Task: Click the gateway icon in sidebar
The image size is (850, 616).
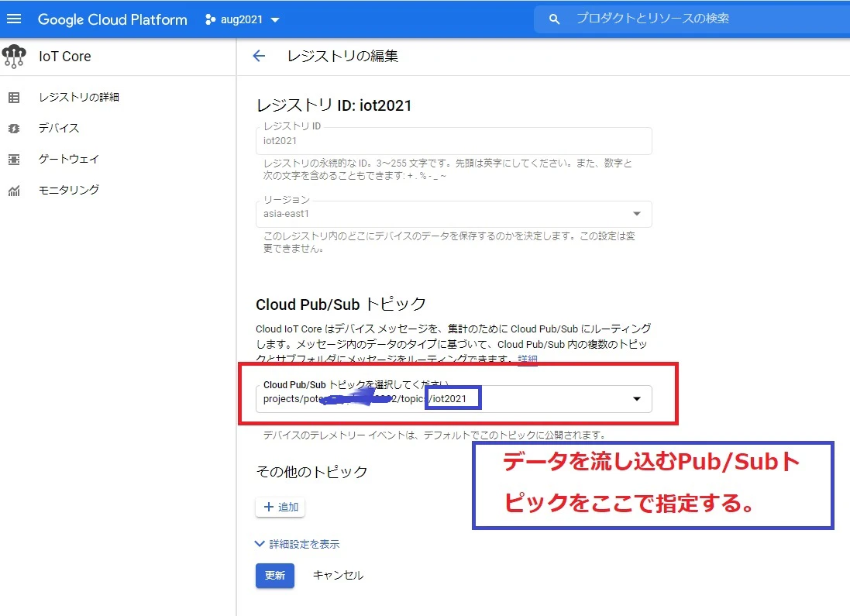Action: tap(14, 160)
